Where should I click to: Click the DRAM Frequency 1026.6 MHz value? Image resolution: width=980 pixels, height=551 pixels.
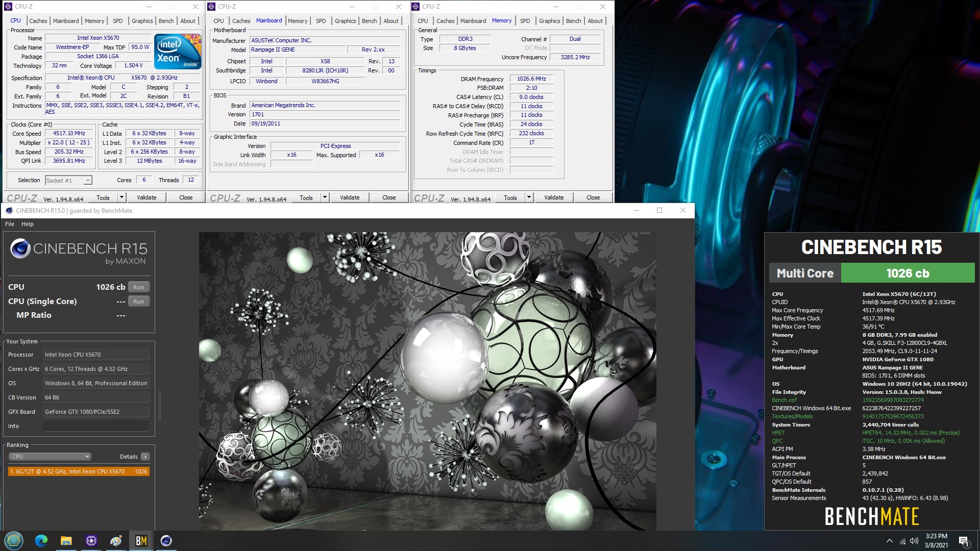531,79
